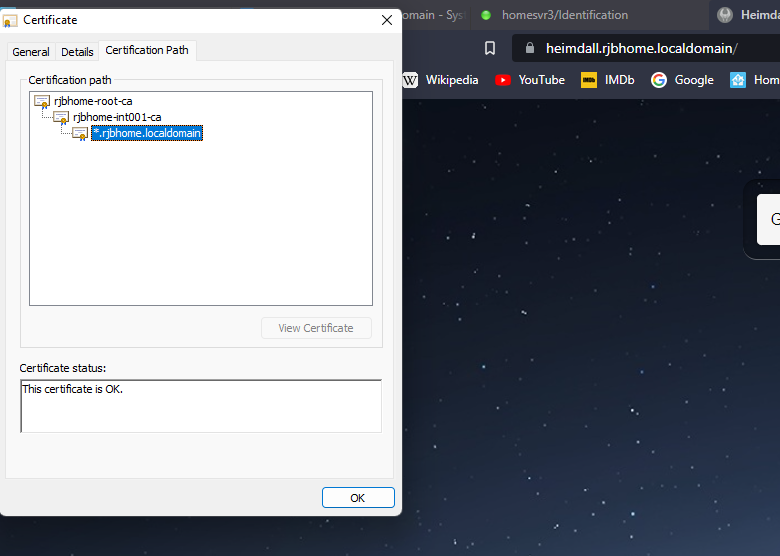Click the rjbhome-int001-ca certificate icon
780x556 pixels.
tap(61, 117)
